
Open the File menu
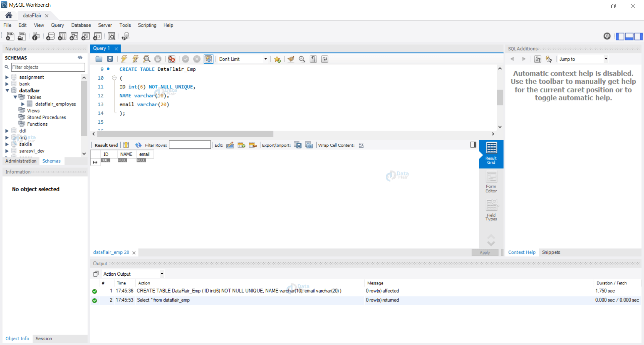click(x=7, y=25)
